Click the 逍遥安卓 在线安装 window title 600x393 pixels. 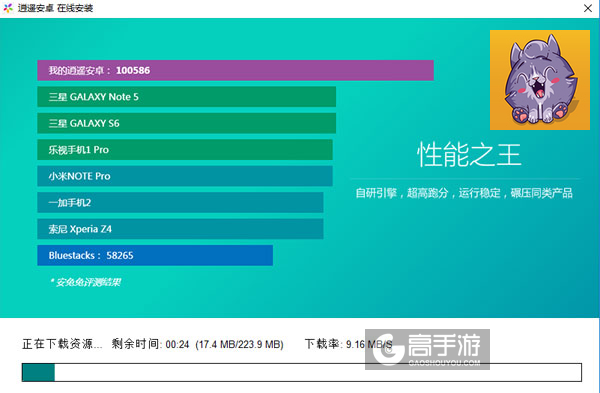click(x=55, y=8)
